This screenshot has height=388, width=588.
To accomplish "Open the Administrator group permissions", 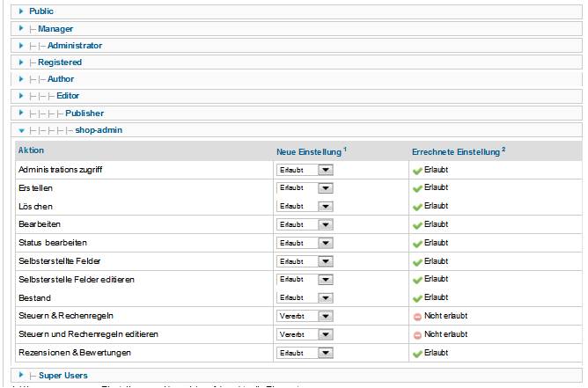I will click(74, 45).
